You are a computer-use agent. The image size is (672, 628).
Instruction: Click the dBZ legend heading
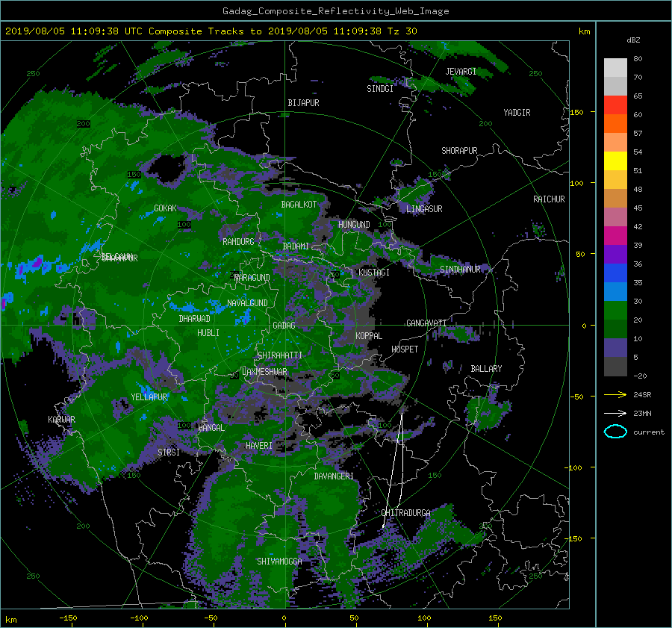(633, 40)
